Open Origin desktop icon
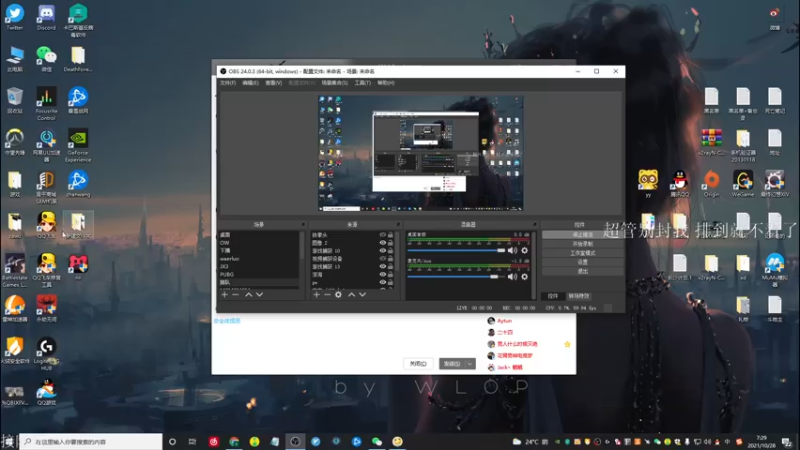800x450 pixels. pos(711,184)
